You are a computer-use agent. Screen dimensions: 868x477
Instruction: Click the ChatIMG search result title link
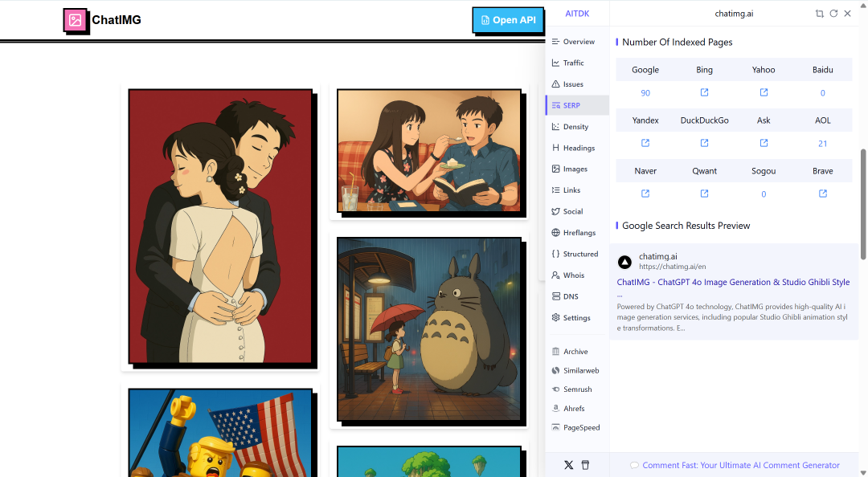tap(733, 282)
